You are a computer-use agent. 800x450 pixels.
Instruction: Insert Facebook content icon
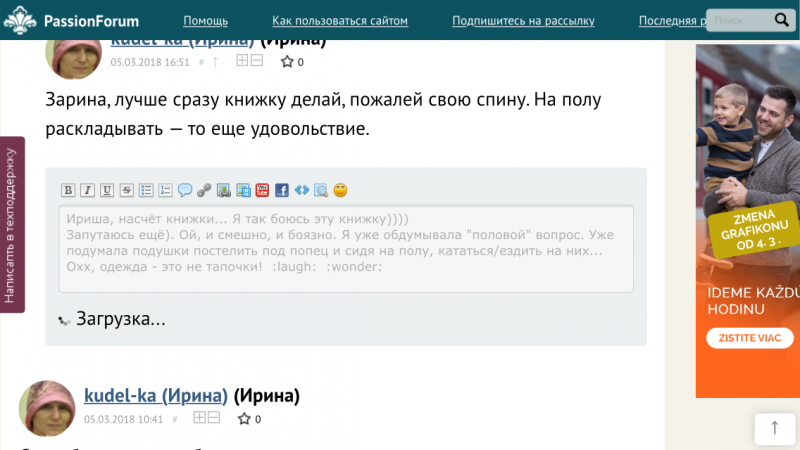[282, 190]
